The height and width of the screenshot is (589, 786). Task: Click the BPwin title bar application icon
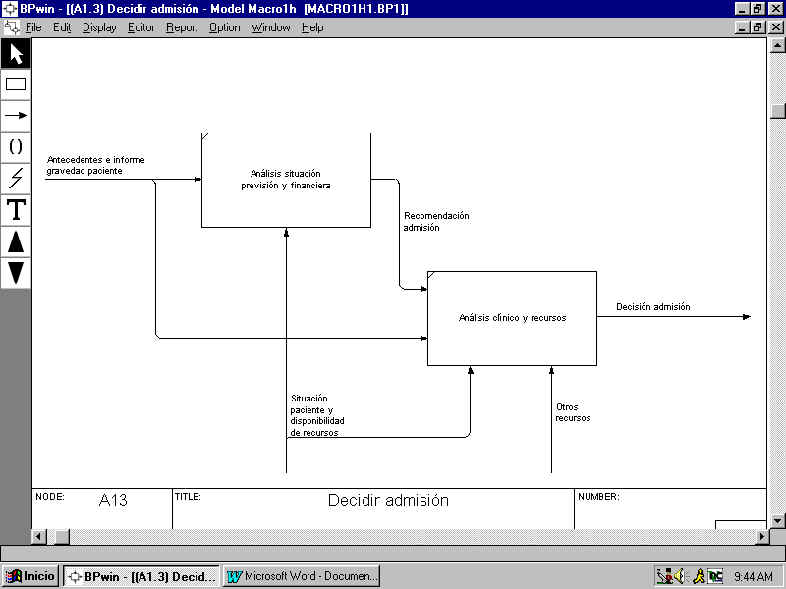pyautogui.click(x=10, y=9)
